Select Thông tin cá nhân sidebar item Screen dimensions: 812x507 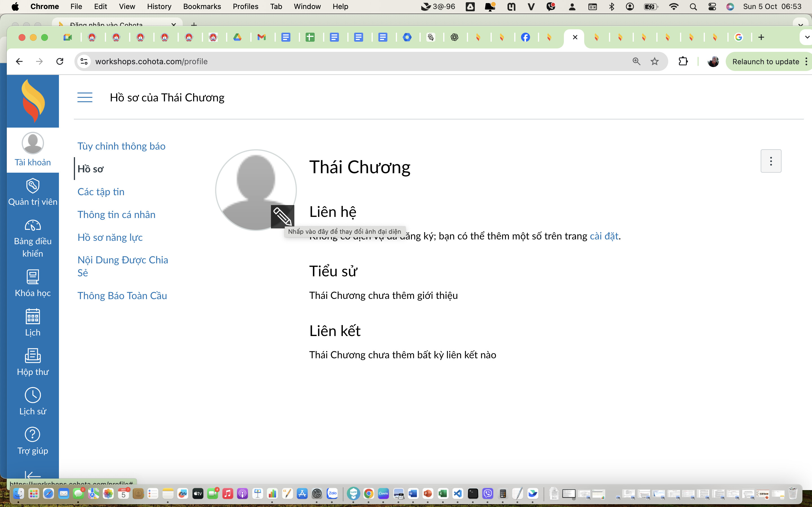pos(116,215)
